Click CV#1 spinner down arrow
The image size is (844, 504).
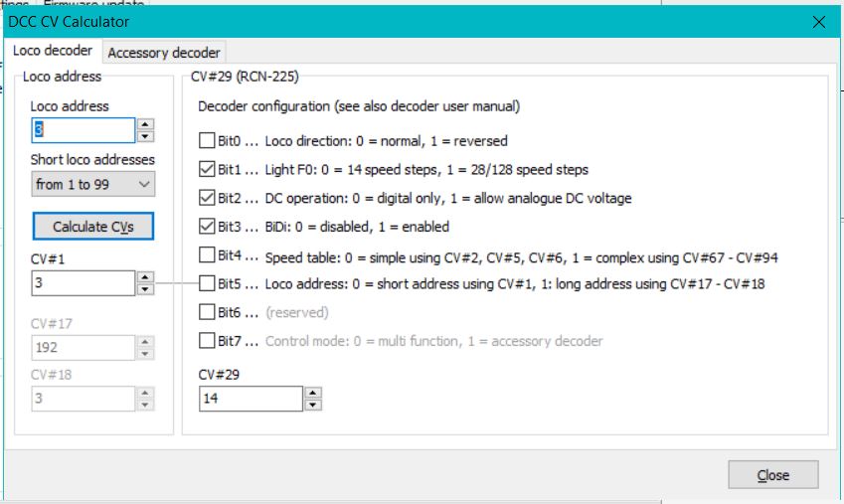[x=145, y=289]
